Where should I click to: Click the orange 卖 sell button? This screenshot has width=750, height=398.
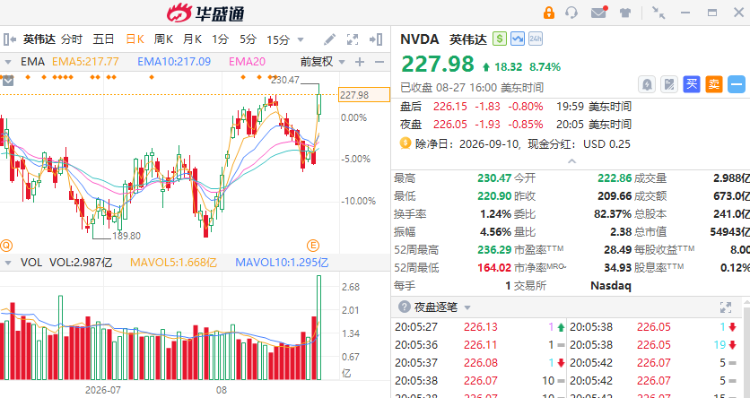tap(714, 85)
